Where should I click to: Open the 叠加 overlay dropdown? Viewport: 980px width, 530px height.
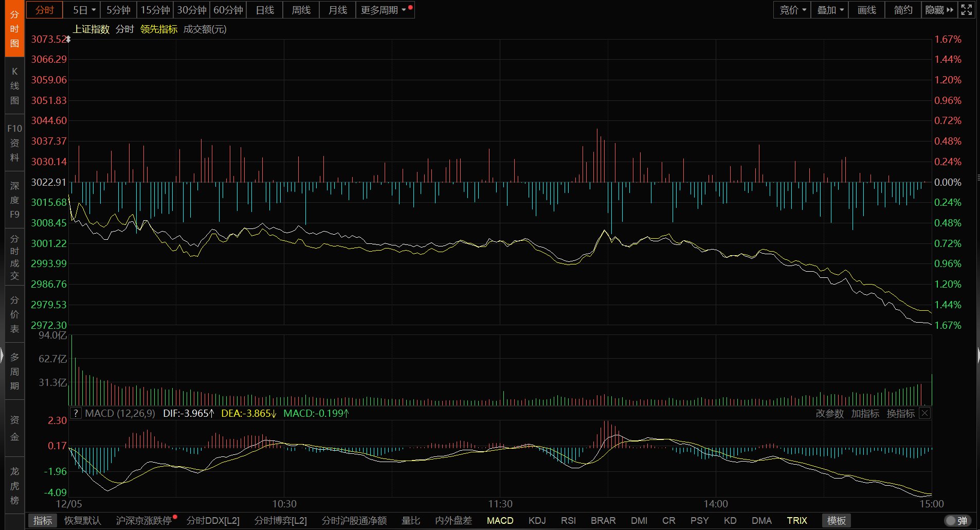pos(829,10)
